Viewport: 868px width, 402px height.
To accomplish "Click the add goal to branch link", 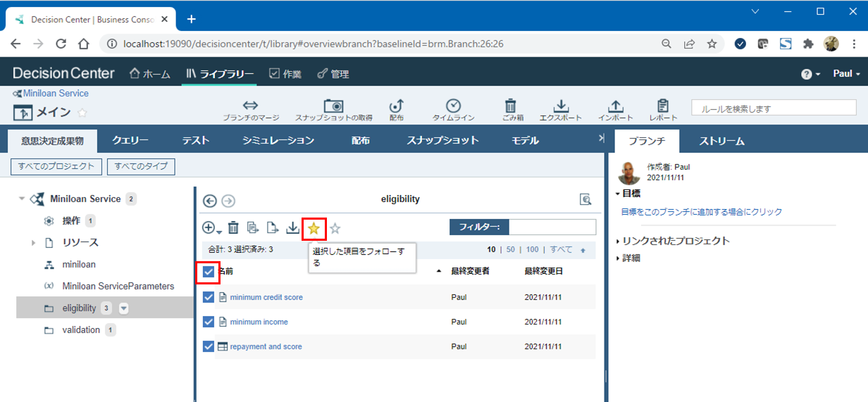I will click(x=702, y=212).
